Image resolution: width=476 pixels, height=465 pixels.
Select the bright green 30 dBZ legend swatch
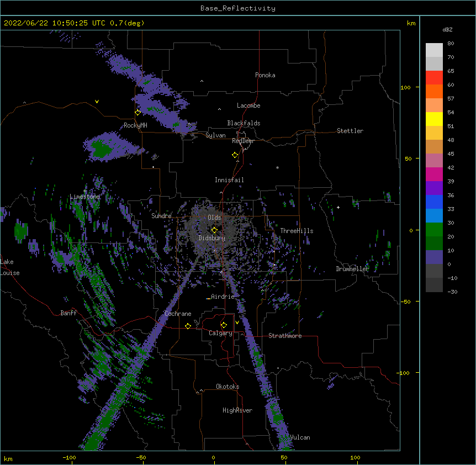434,230
